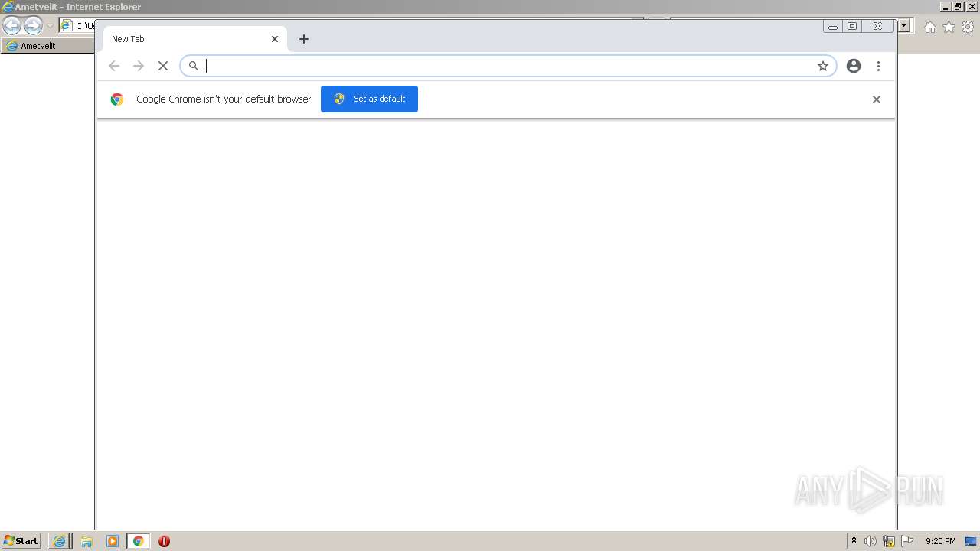Dismiss the default browser infobar

[877, 99]
